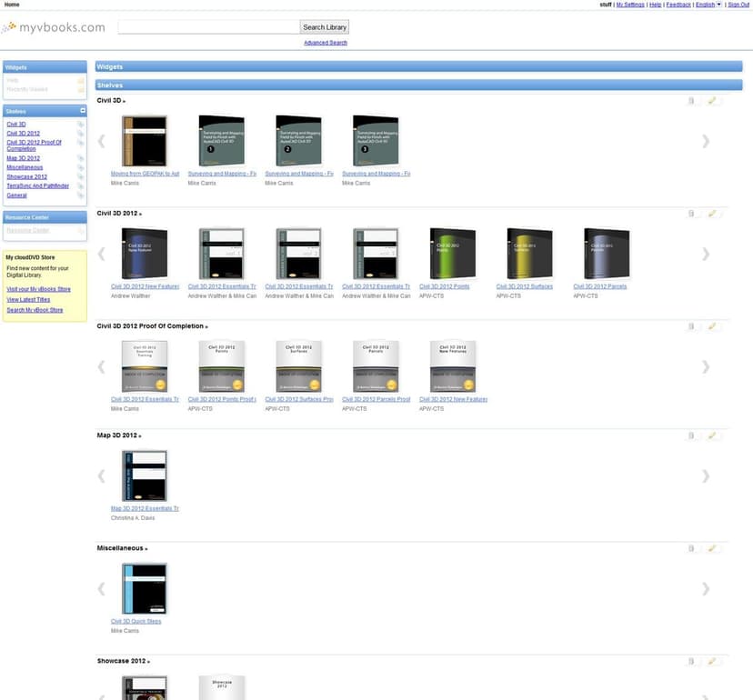Click previous arrow on Proof Of Completion shelf
The height and width of the screenshot is (700, 753).
[101, 366]
